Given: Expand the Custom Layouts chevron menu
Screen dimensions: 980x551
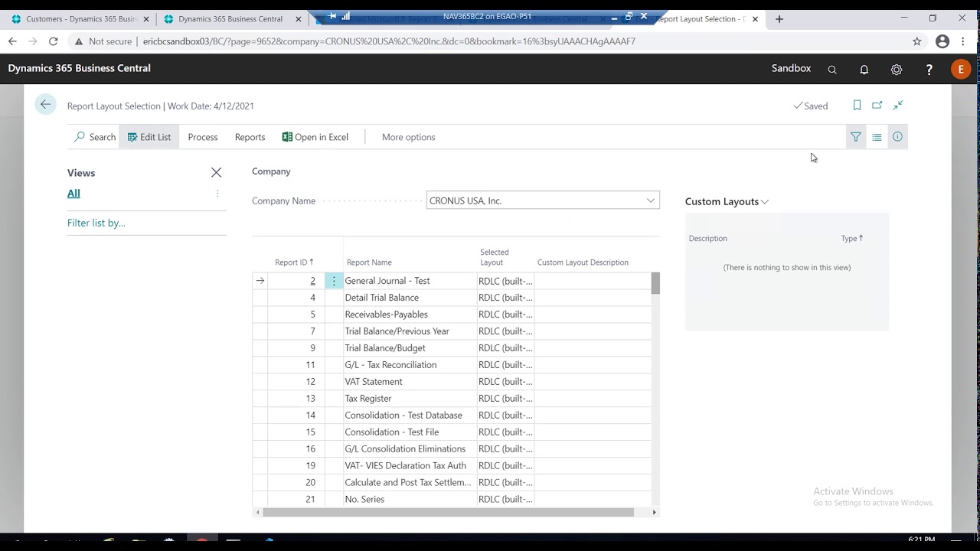Looking at the screenshot, I should pyautogui.click(x=765, y=201).
